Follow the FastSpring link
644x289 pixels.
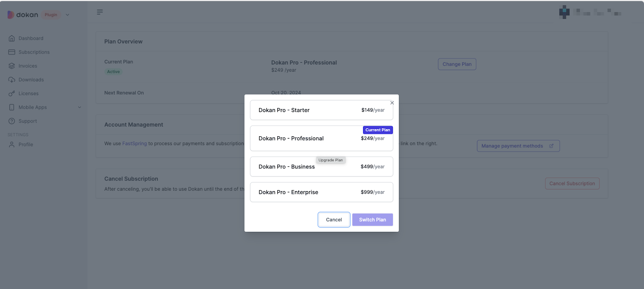(134, 143)
